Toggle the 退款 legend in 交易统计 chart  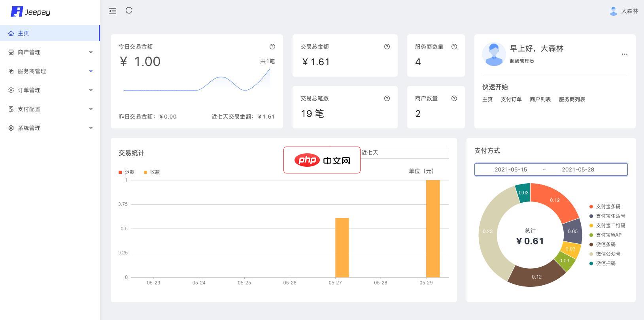click(127, 172)
